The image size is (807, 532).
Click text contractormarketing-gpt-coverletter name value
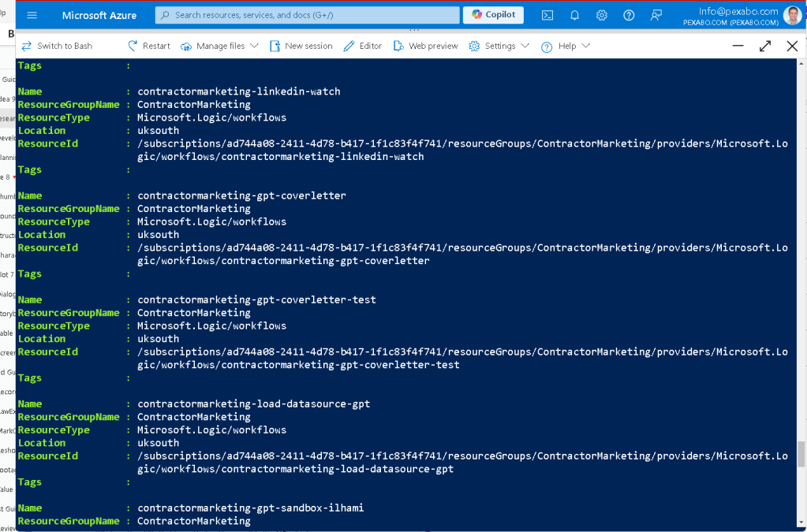tap(241, 195)
